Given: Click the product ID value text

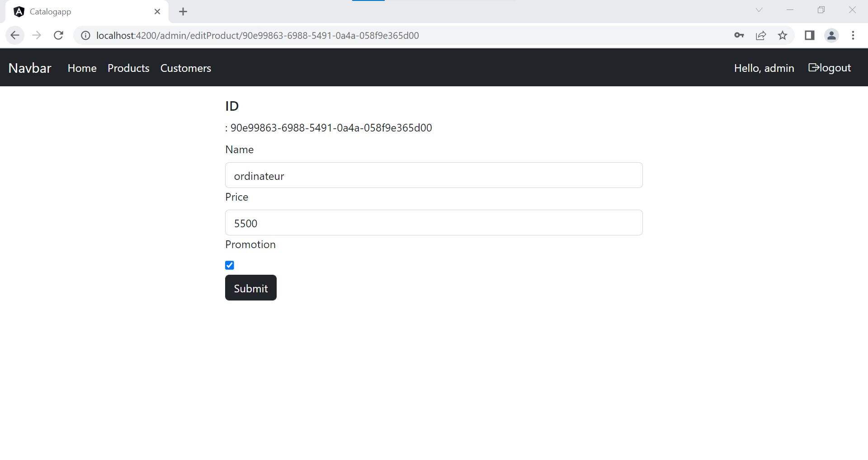Looking at the screenshot, I should (x=331, y=128).
